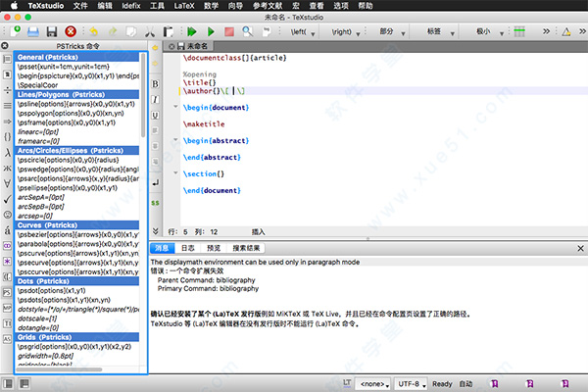Open the 文件 menu
This screenshot has width=588, height=392.
tap(80, 6)
